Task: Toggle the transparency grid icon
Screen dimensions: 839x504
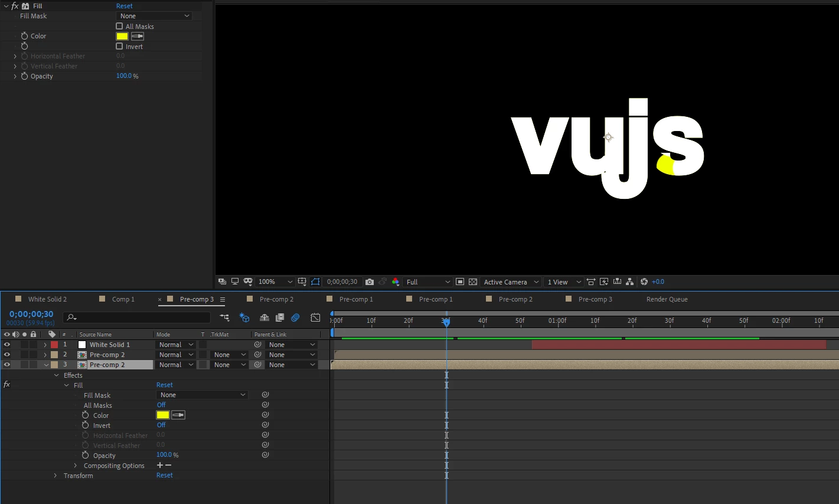Action: coord(473,282)
